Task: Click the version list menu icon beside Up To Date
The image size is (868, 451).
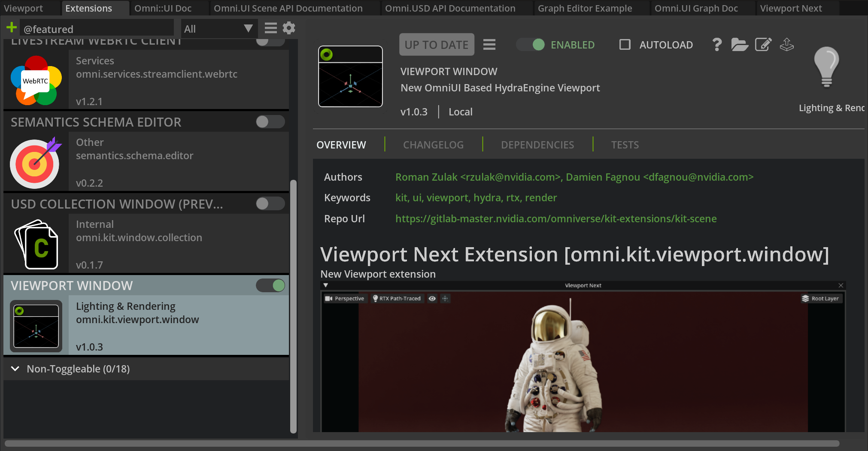Action: coord(489,45)
